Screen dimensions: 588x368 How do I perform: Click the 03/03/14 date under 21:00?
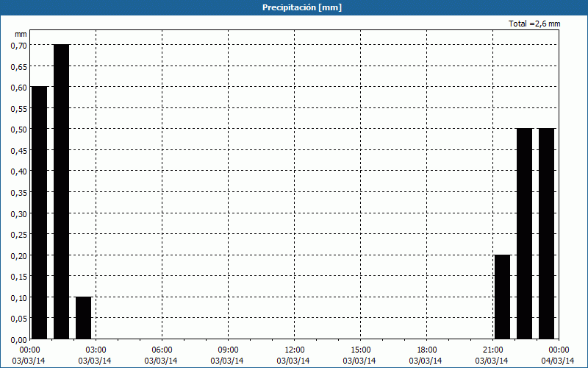[492, 361]
